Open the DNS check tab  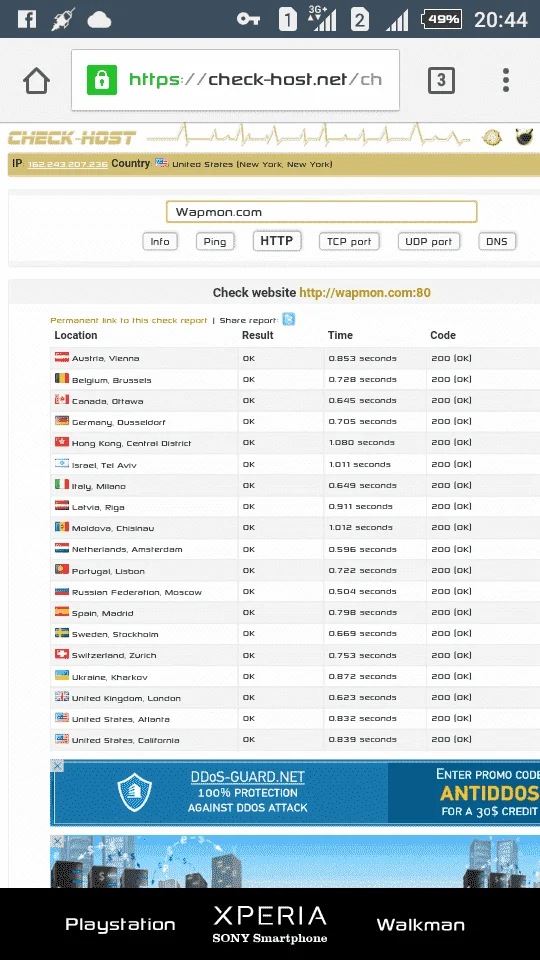(x=497, y=241)
